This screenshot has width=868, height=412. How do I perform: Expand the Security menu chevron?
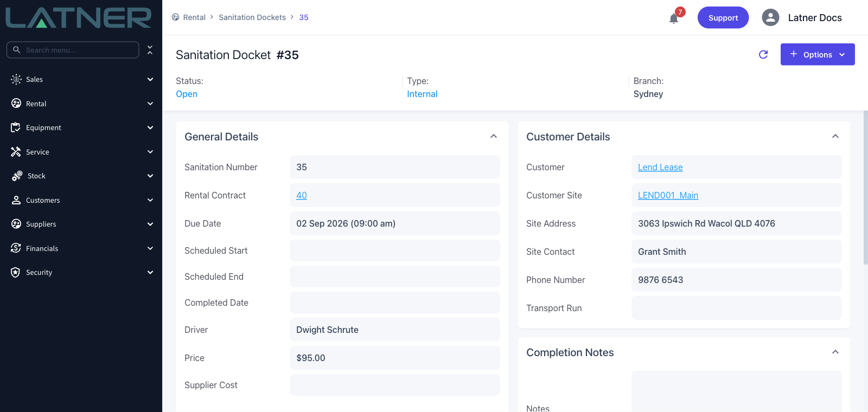coord(150,272)
